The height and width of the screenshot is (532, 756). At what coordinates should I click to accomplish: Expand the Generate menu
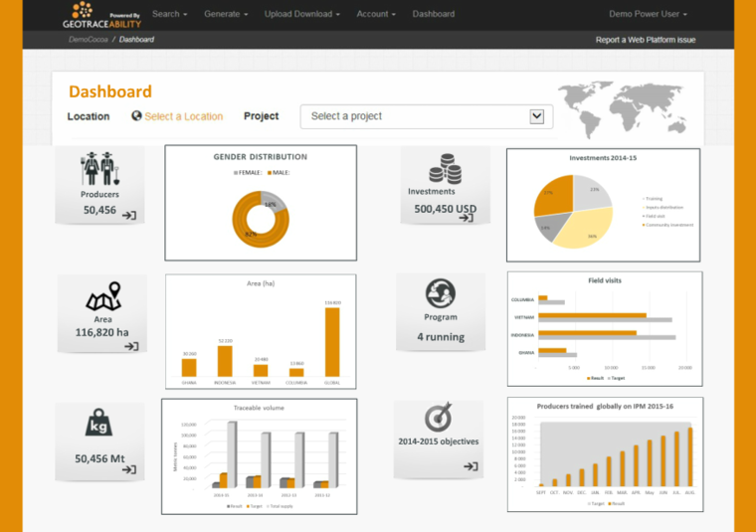click(x=226, y=14)
